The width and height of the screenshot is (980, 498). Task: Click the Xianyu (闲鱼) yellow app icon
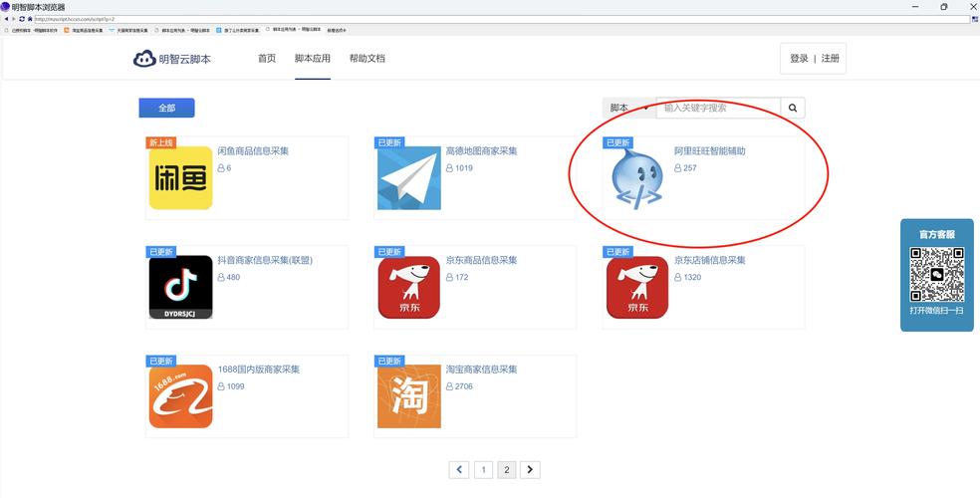(x=180, y=178)
